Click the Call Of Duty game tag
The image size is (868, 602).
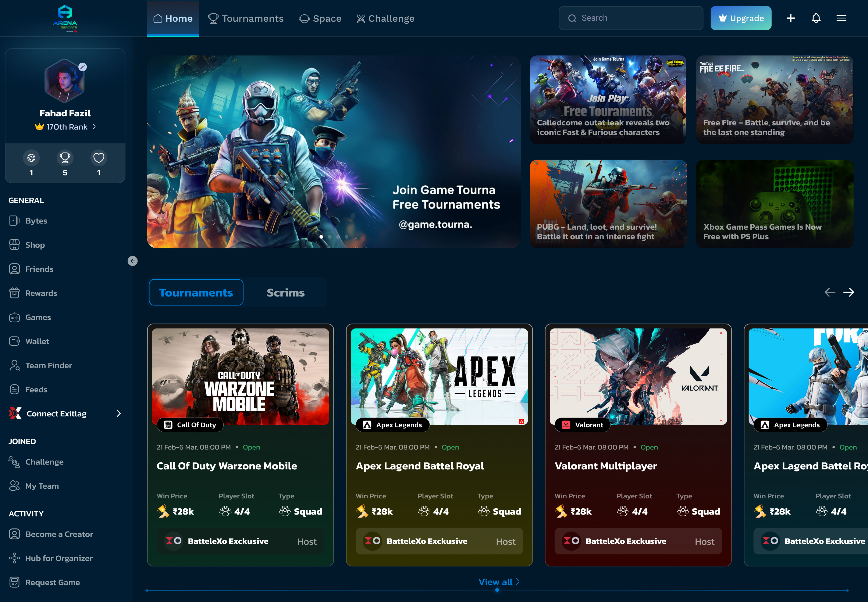pyautogui.click(x=190, y=425)
